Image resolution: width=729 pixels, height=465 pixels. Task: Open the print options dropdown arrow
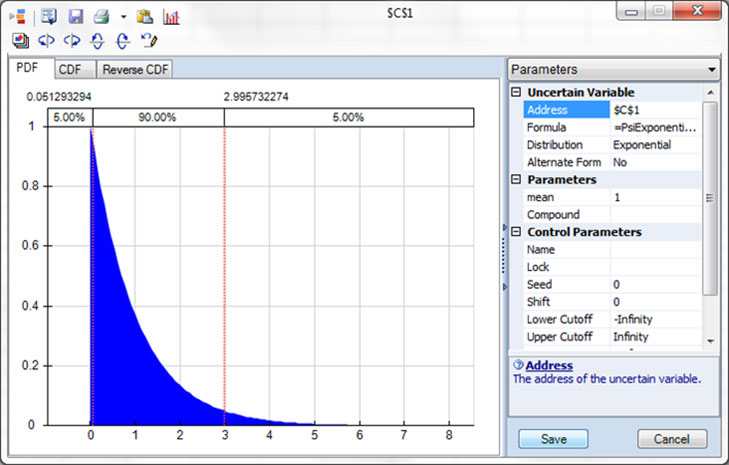click(123, 18)
